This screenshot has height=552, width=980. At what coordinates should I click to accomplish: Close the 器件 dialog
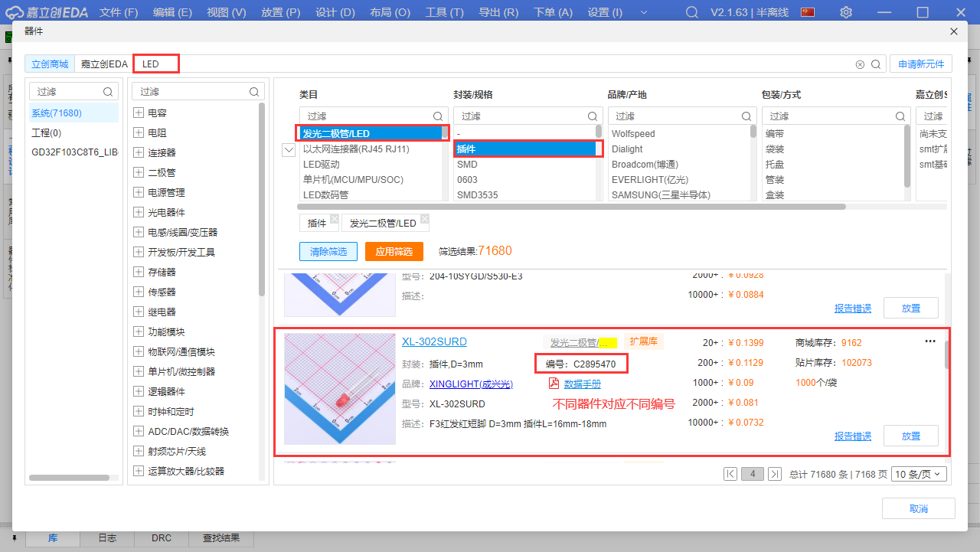coord(953,31)
